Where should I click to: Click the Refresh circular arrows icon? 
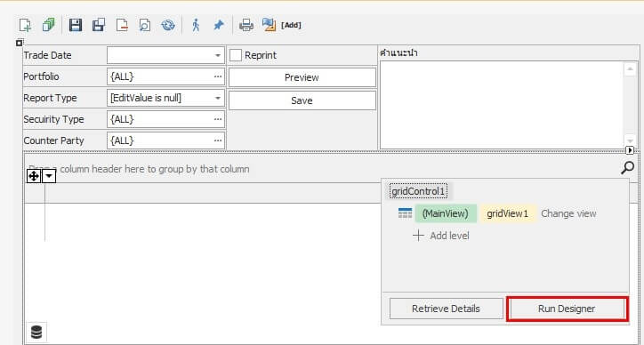coord(167,25)
